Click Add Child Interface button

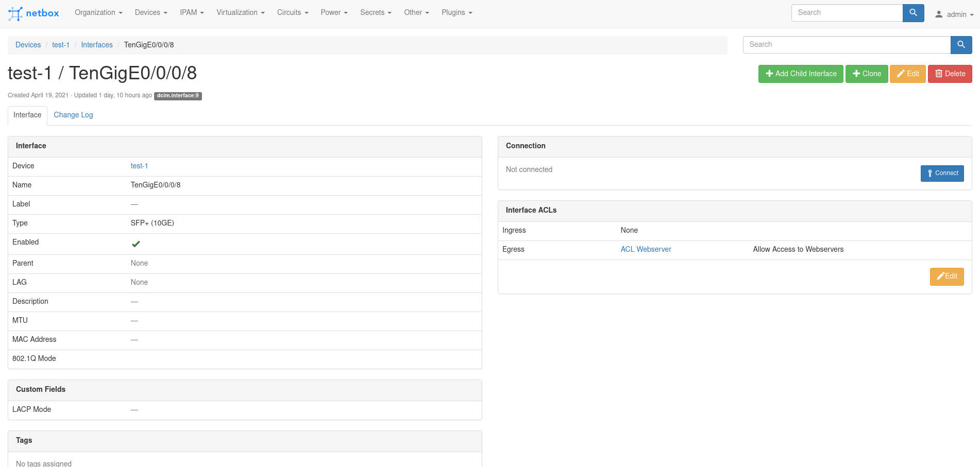(801, 74)
